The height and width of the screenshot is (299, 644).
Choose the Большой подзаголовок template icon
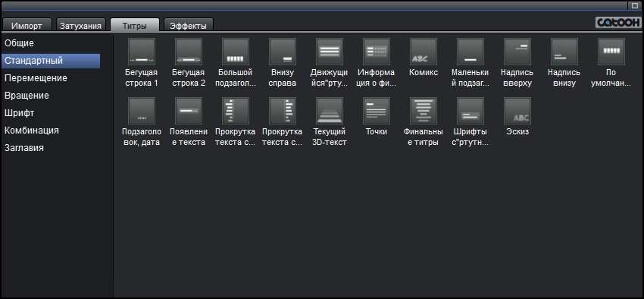[x=236, y=52]
